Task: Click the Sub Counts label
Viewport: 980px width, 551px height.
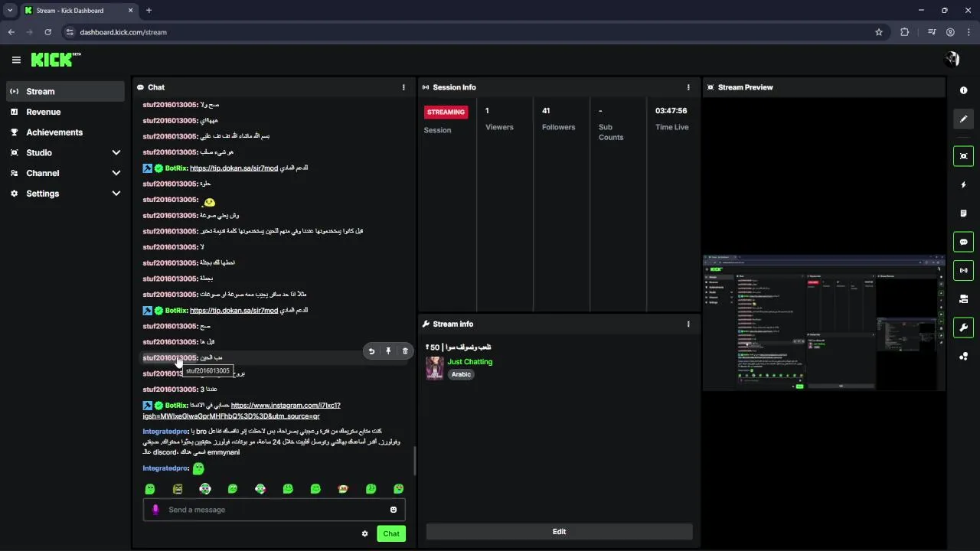Action: (x=611, y=132)
